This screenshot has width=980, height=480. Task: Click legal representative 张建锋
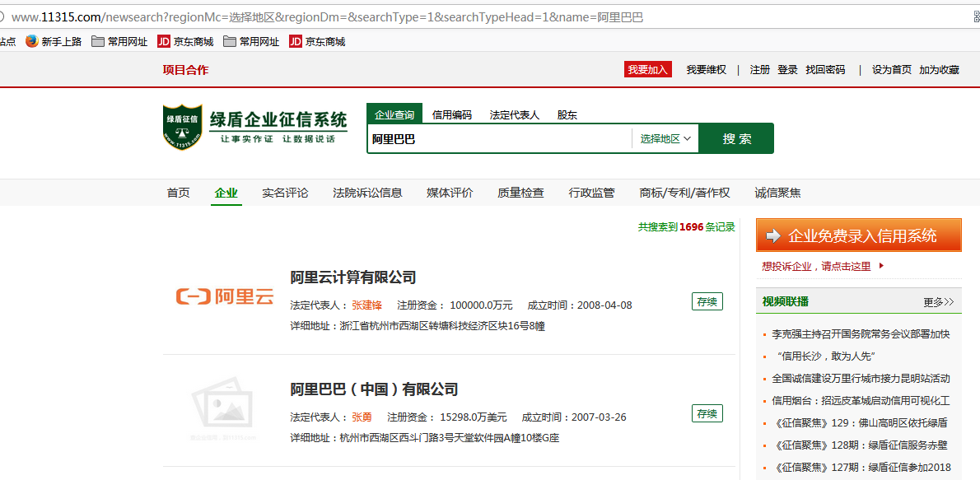[366, 305]
